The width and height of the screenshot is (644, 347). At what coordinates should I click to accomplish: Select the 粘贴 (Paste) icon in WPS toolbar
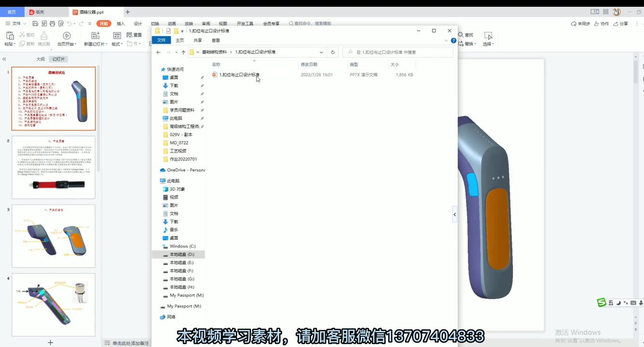tap(10, 36)
